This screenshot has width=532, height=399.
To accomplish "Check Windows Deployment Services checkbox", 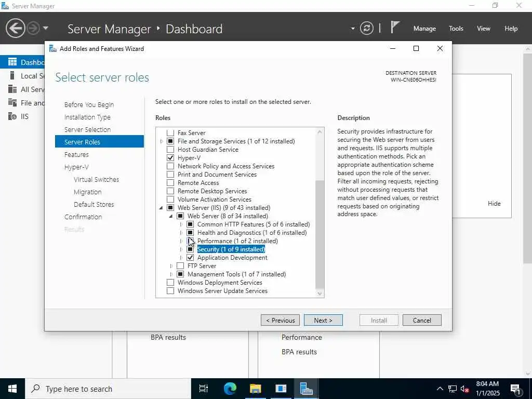I will click(170, 282).
